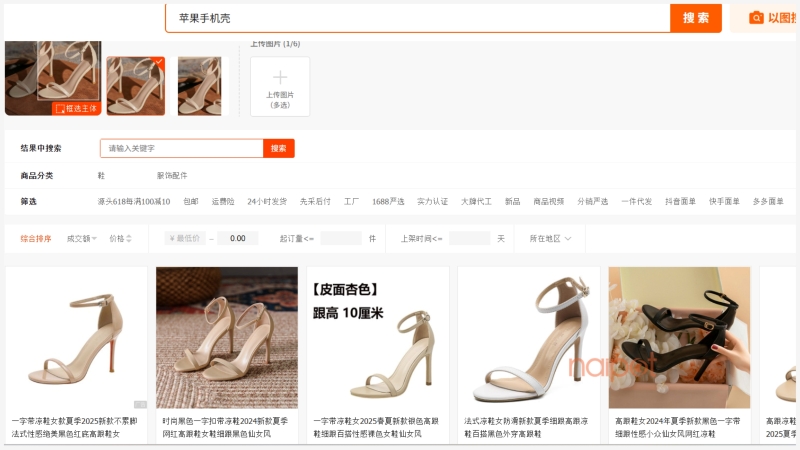Select the checked second sandal thumbnail
Image resolution: width=800 pixels, height=450 pixels.
pyautogui.click(x=136, y=85)
